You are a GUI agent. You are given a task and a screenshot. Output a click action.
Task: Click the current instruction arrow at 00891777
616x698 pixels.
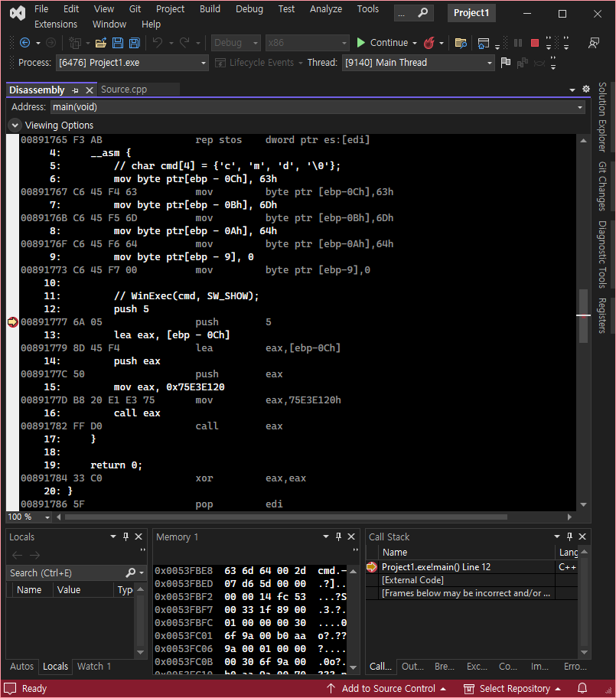[x=12, y=322]
